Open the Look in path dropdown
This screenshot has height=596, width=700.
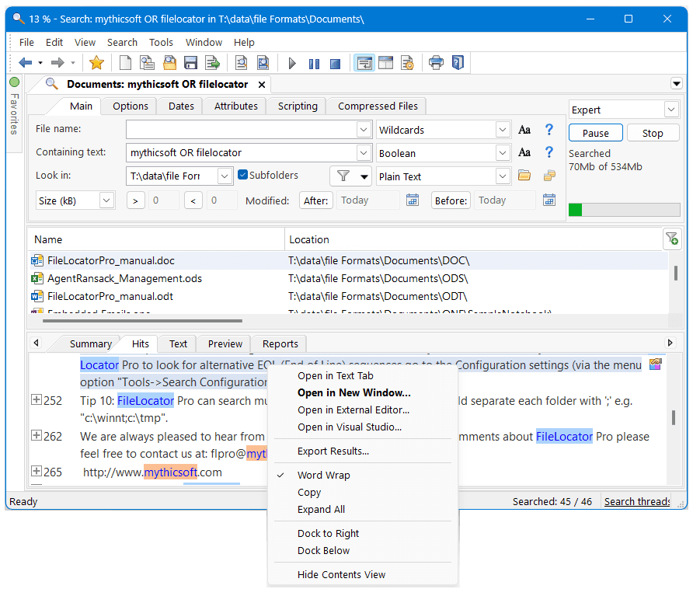click(225, 176)
